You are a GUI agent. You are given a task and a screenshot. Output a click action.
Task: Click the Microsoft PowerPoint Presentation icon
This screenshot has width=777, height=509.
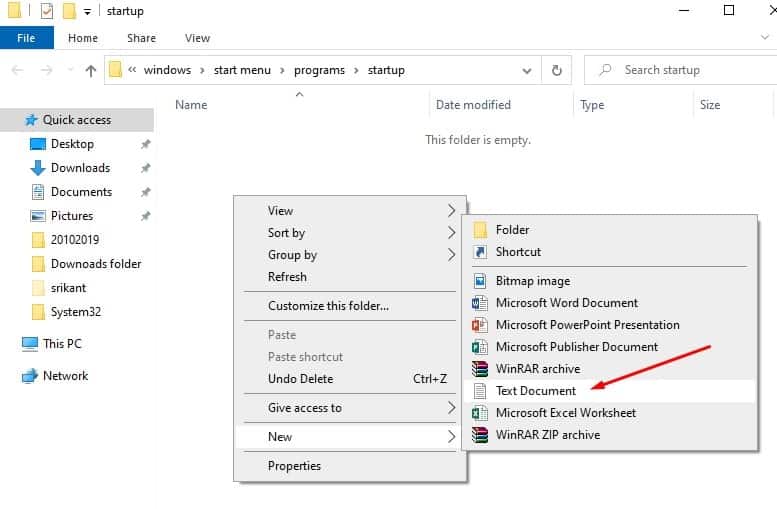tap(478, 325)
